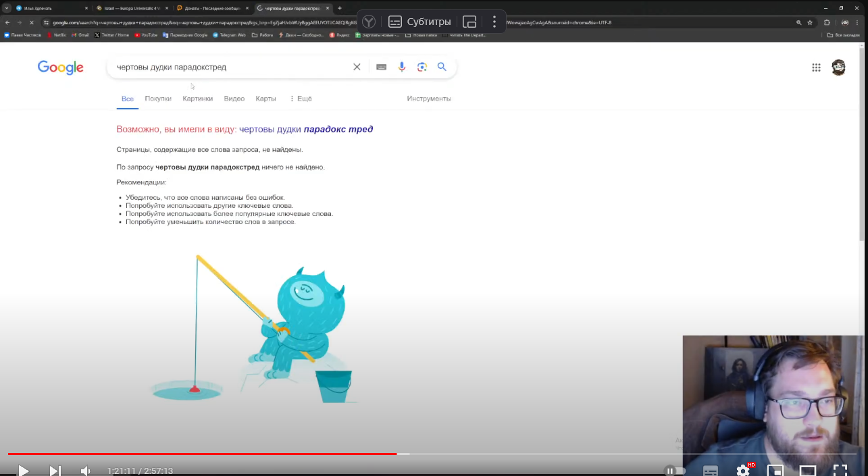Open the Работа bookmarks folder
The image size is (868, 476).
262,34
